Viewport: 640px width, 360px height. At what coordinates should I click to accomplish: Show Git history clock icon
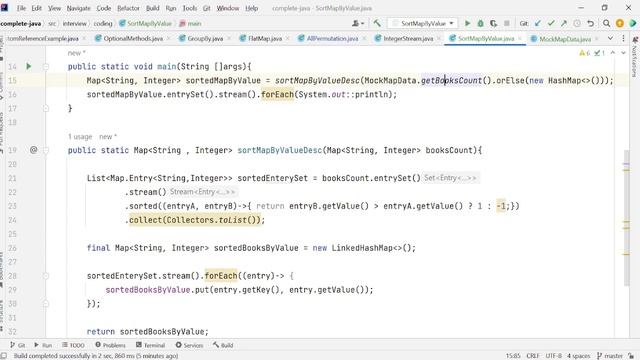577,24
